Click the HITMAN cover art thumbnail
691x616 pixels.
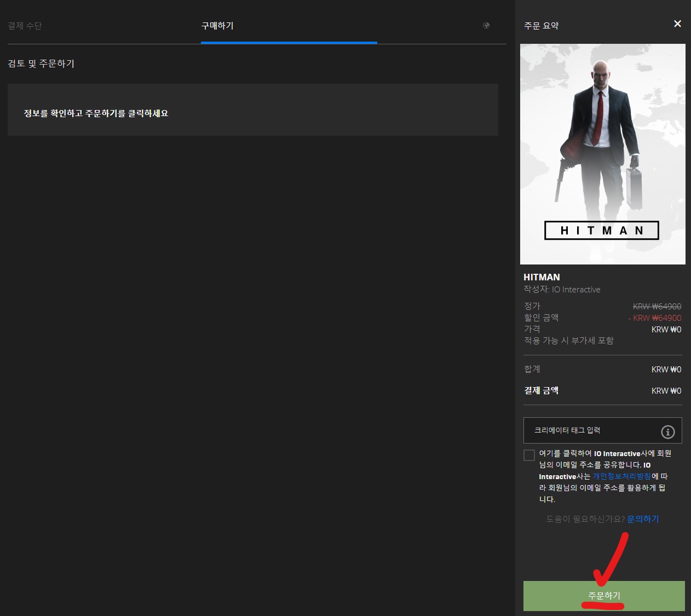click(603, 154)
